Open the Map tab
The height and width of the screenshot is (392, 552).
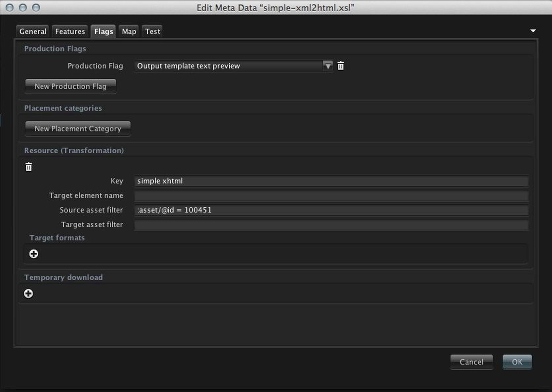click(129, 32)
